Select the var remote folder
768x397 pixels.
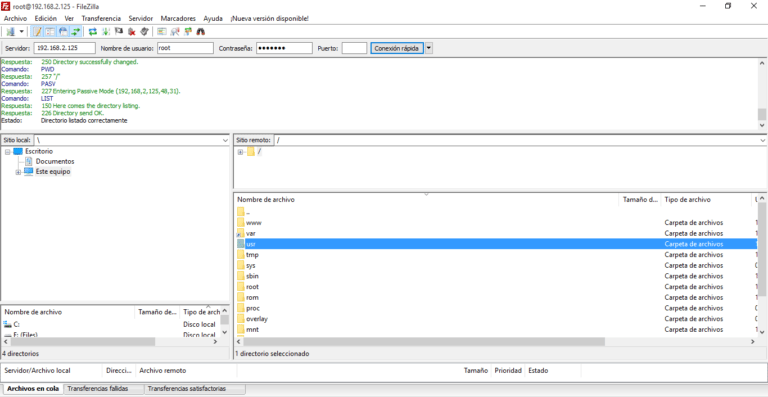(x=496, y=234)
